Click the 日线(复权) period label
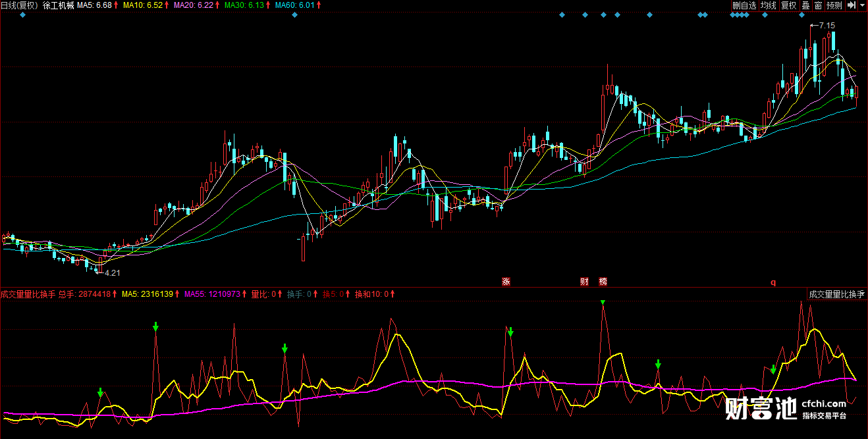This screenshot has height=439, width=868. (x=19, y=5)
